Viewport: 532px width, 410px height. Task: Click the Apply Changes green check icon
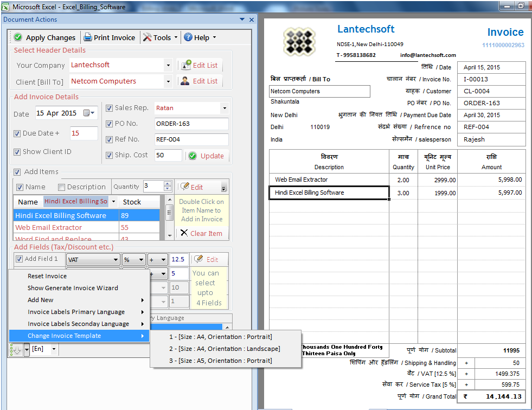(x=17, y=37)
